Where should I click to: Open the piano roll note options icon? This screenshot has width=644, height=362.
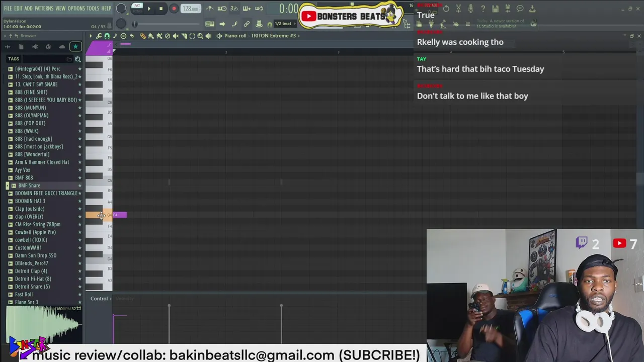coord(115,36)
